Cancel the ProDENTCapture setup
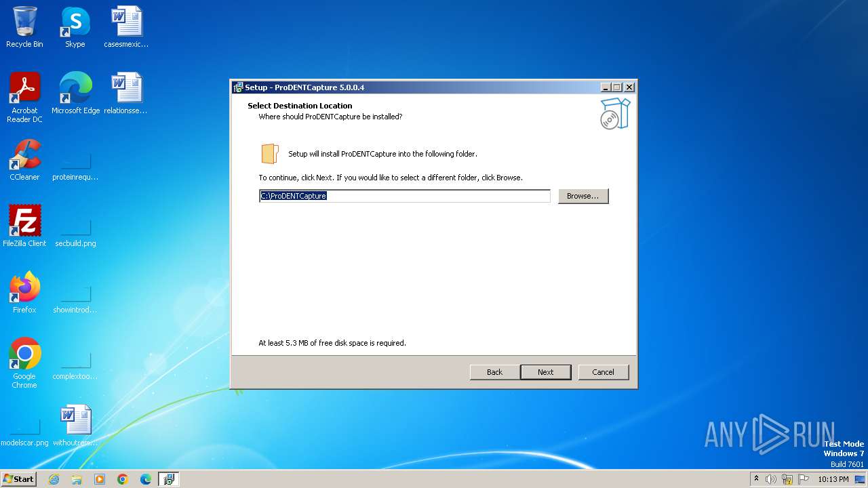Viewport: 868px width, 488px height. [603, 372]
